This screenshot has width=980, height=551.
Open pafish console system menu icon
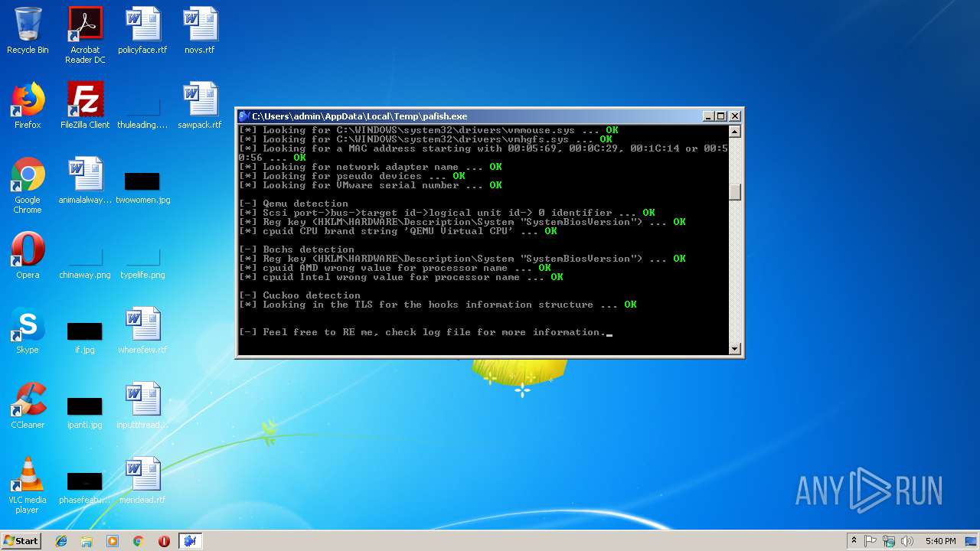[x=244, y=116]
